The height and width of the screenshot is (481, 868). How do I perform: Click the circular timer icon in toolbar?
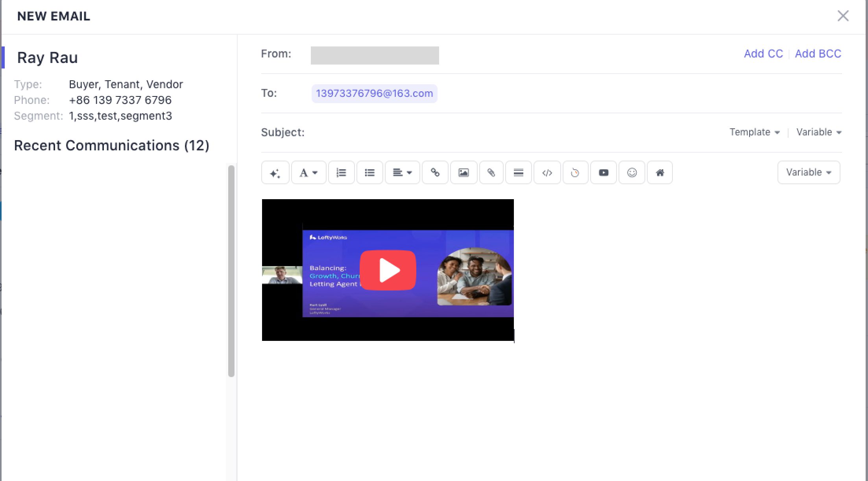pyautogui.click(x=575, y=172)
